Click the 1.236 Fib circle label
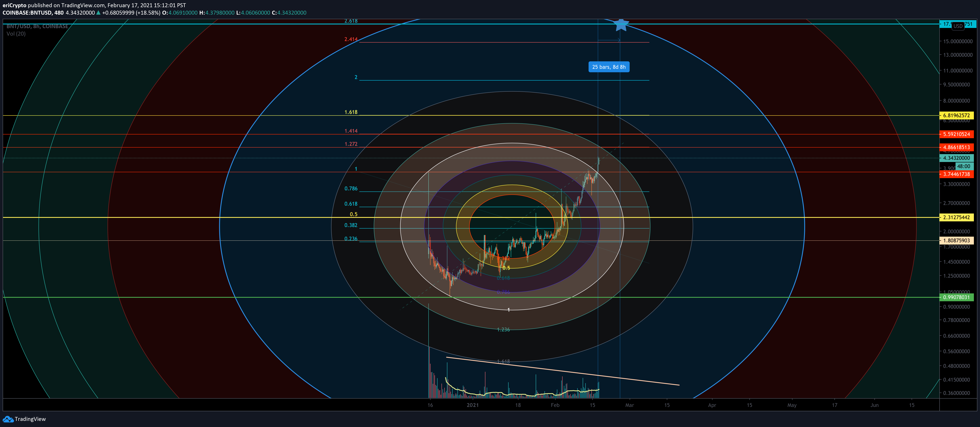Image resolution: width=980 pixels, height=427 pixels. pyautogui.click(x=503, y=330)
